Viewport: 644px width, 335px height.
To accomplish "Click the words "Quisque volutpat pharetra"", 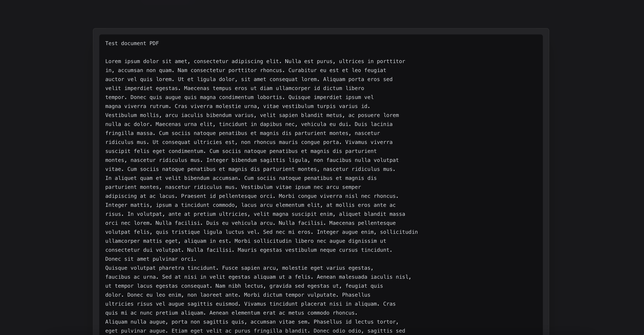I will click(x=144, y=268).
